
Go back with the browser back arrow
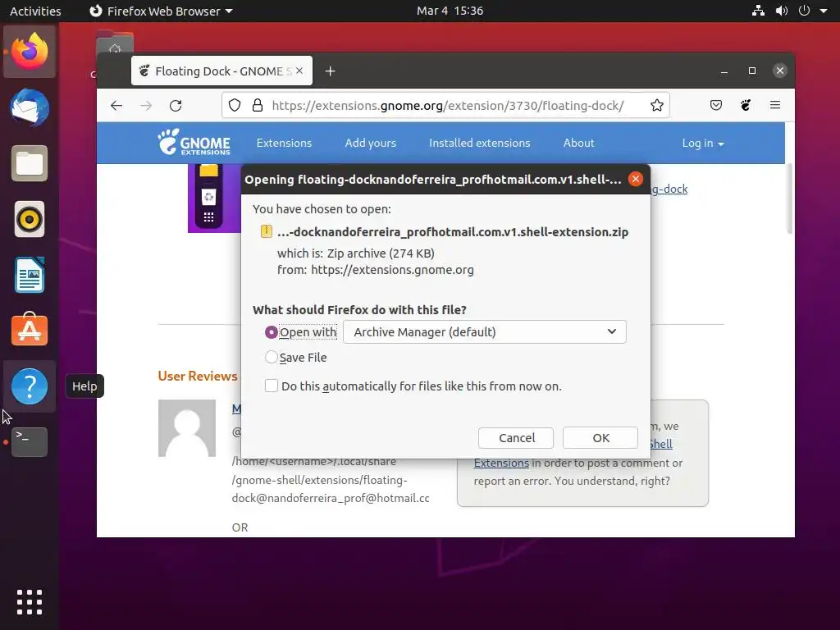pos(116,106)
